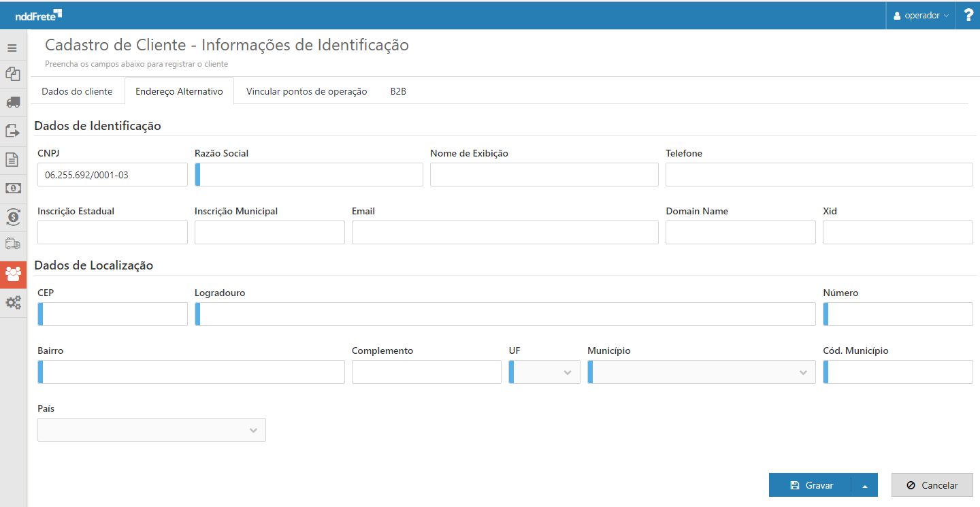This screenshot has width=980, height=507.
Task: Open the highlighted clients group icon
Action: [x=12, y=274]
